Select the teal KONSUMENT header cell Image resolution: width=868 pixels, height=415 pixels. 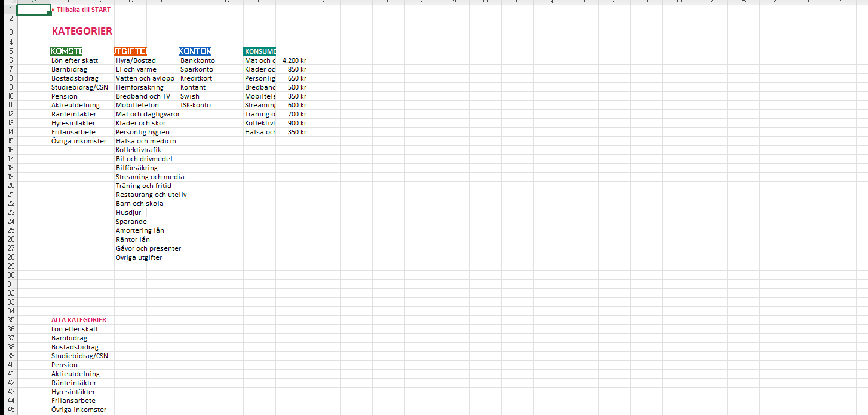(x=260, y=51)
